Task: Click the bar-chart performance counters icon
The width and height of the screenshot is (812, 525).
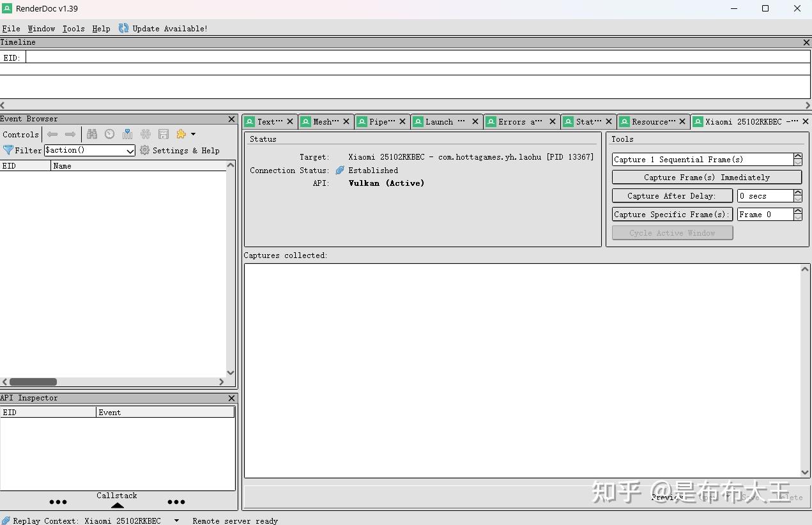Action: 128,134
